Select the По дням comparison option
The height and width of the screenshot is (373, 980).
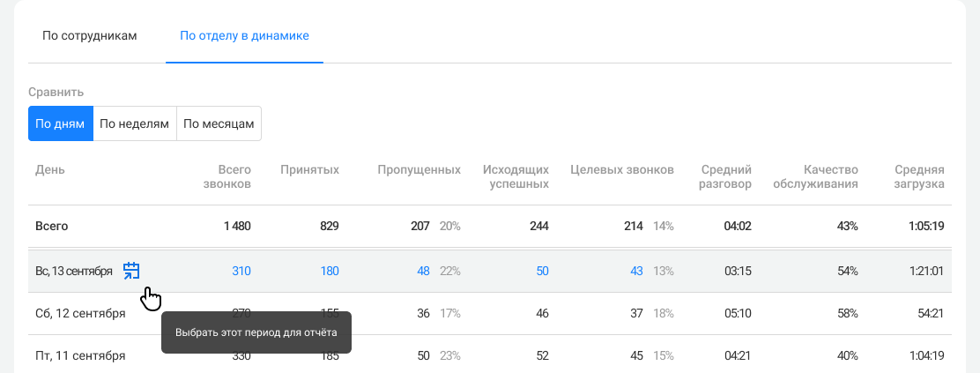[60, 123]
